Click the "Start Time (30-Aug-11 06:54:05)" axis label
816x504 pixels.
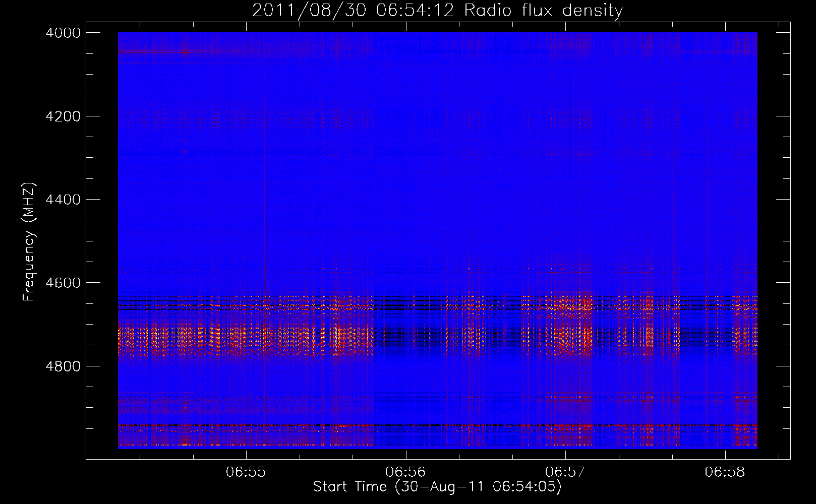(x=437, y=487)
